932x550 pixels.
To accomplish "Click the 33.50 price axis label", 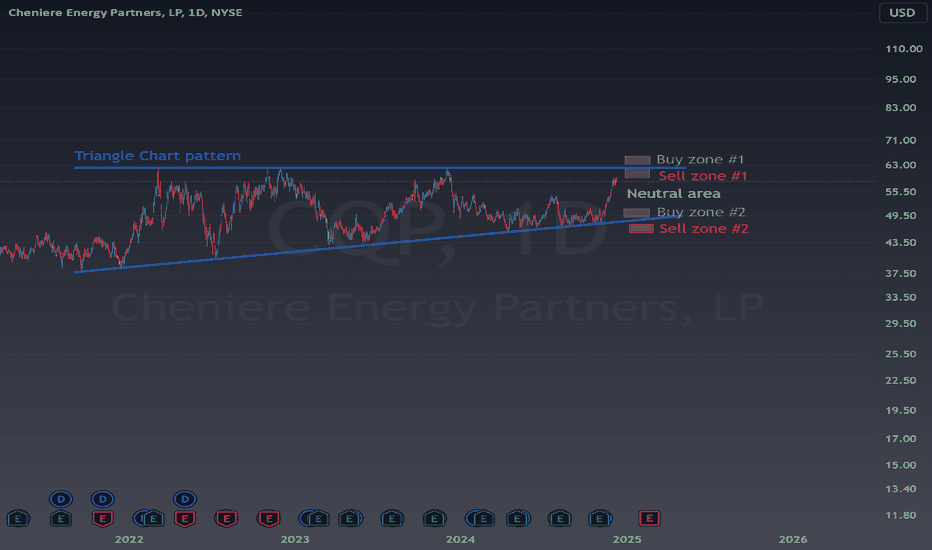I will (x=900, y=297).
